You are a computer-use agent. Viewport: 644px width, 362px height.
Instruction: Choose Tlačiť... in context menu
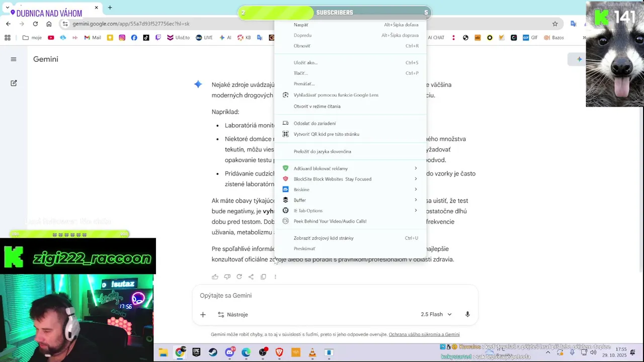click(351, 73)
